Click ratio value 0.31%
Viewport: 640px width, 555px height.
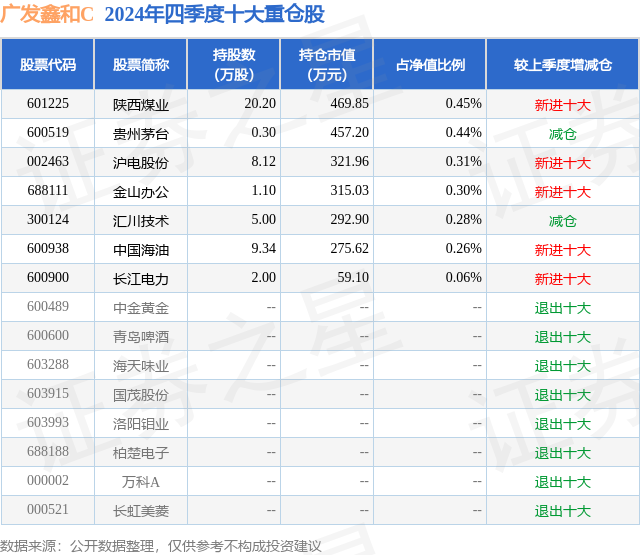click(464, 162)
